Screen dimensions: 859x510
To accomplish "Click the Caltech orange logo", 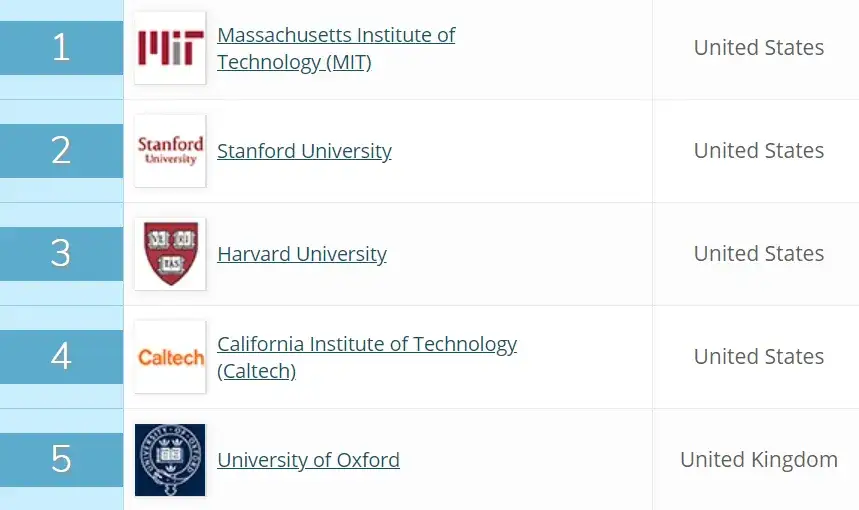I will pyautogui.click(x=170, y=357).
